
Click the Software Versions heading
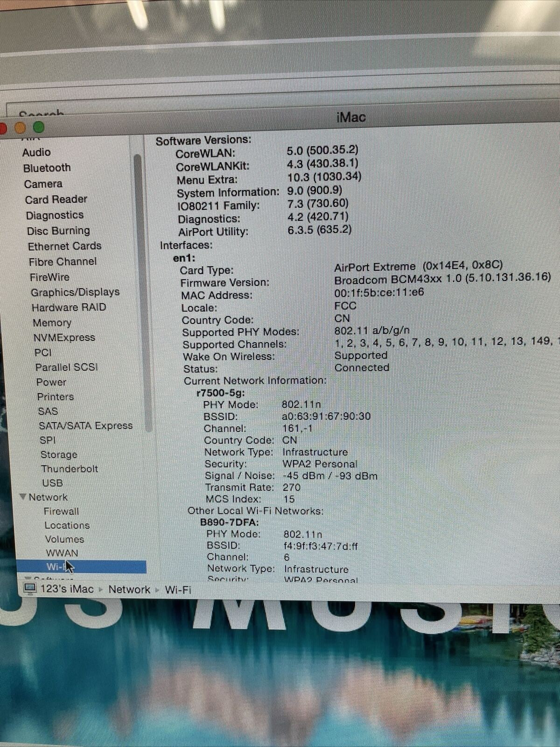pos(203,140)
